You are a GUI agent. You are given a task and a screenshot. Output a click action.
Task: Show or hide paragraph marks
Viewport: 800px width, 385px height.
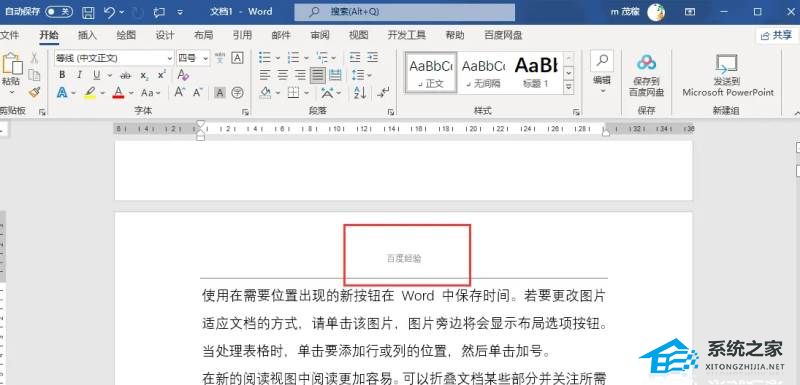point(383,92)
